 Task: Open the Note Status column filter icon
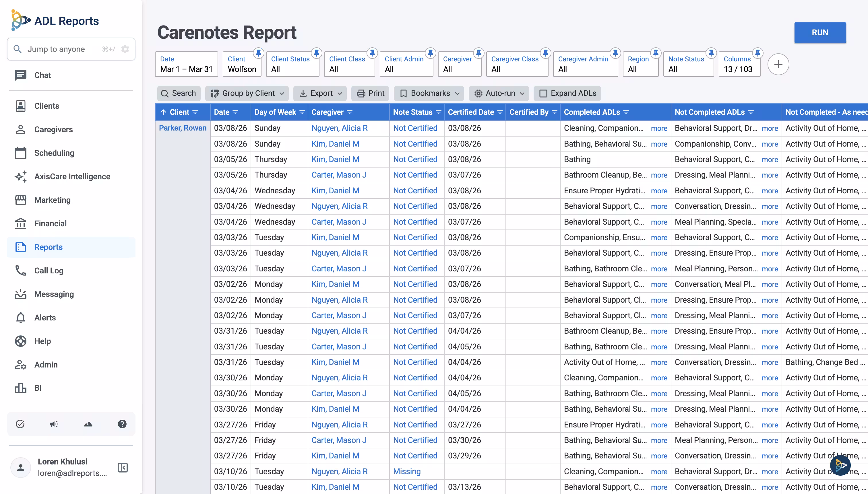[x=439, y=112]
